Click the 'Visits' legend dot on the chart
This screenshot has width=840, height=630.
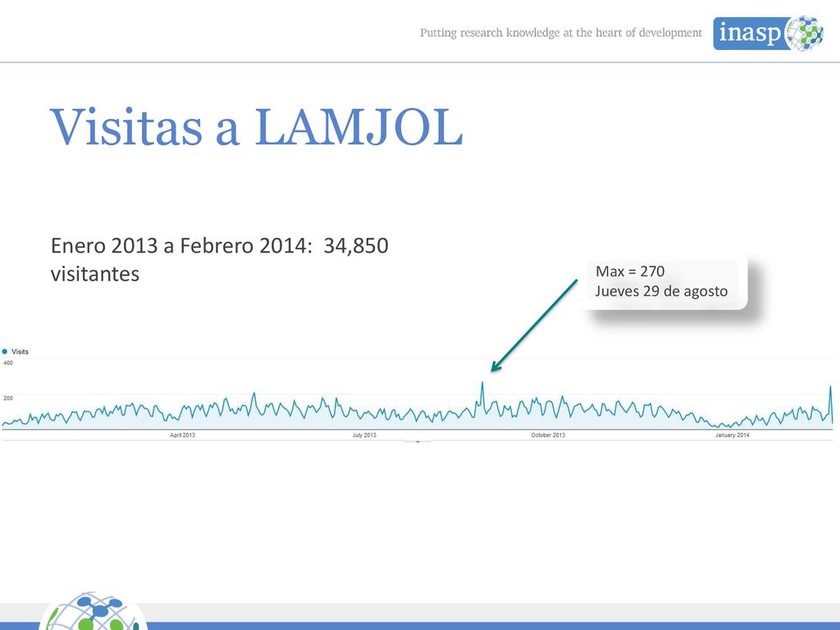5,351
